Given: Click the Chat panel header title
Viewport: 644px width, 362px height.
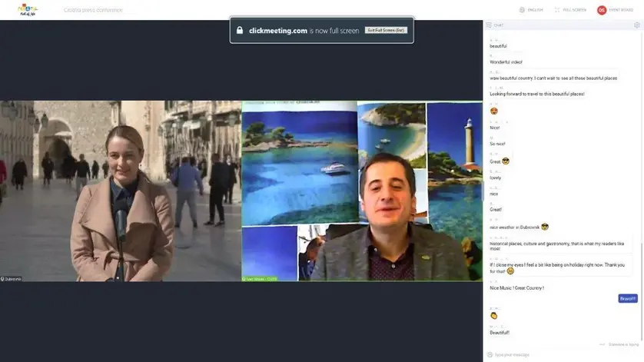Looking at the screenshot, I should tap(499, 25).
